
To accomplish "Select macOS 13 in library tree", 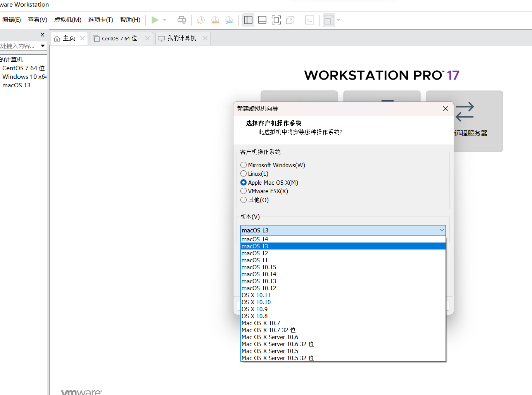I will tap(16, 85).
